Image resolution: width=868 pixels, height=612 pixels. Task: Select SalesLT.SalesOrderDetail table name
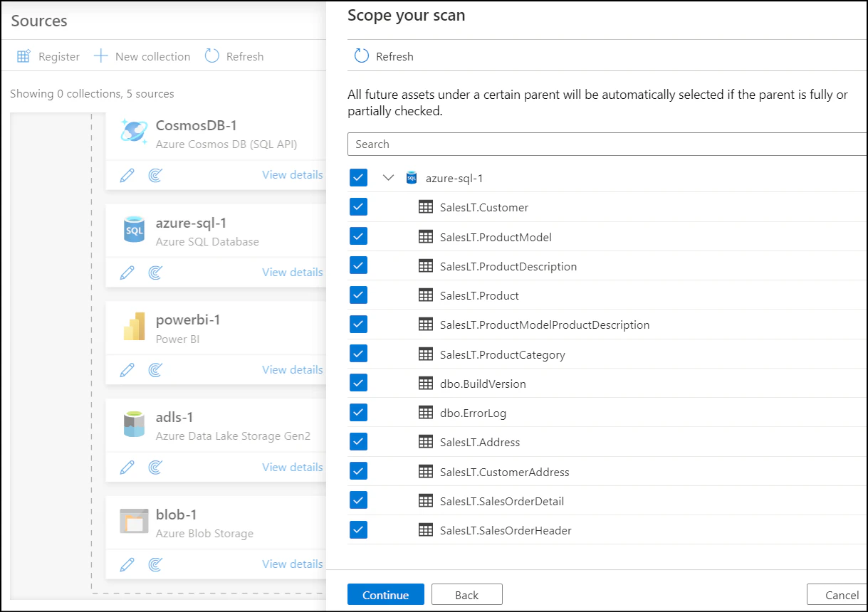coord(502,501)
